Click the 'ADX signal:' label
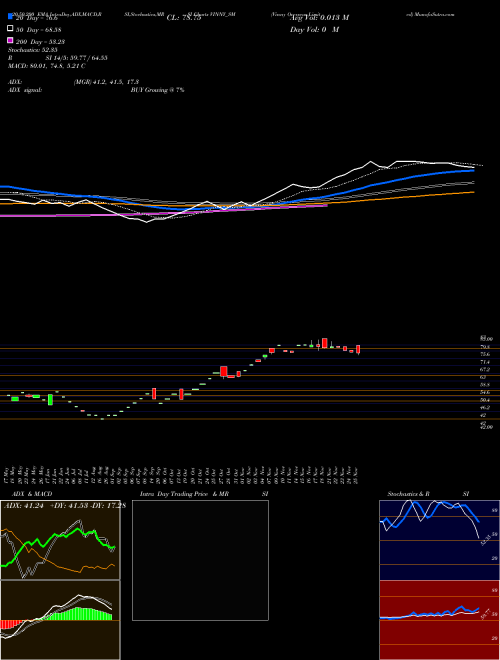Image resolution: width=500 pixels, height=660 pixels. click(25, 90)
